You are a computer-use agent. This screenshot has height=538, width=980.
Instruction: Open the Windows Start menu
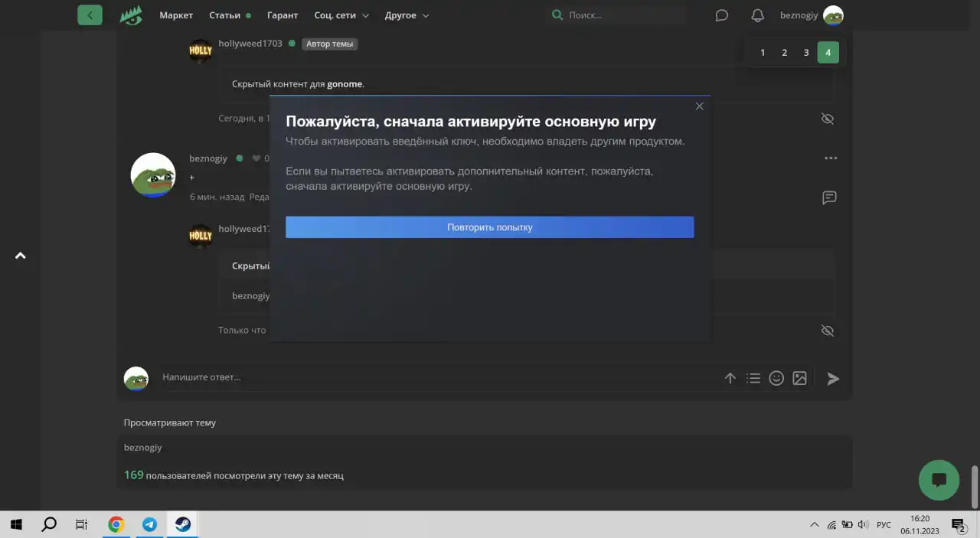[x=16, y=524]
